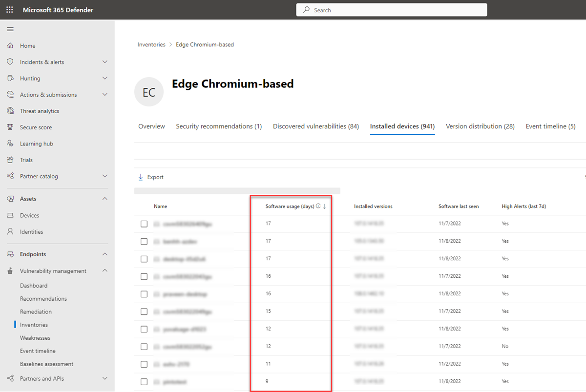586x392 pixels.
Task: Expand the Hunting chevron
Action: click(x=105, y=78)
